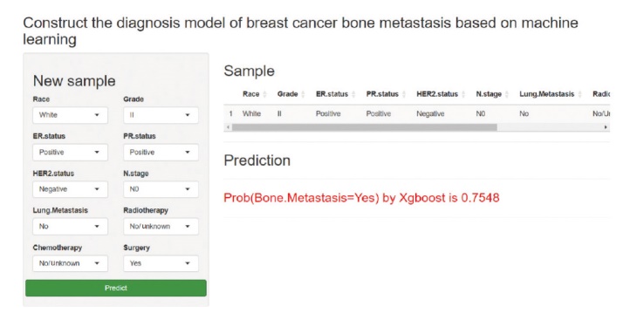Sort table by Grade column arrows

pos(303,94)
